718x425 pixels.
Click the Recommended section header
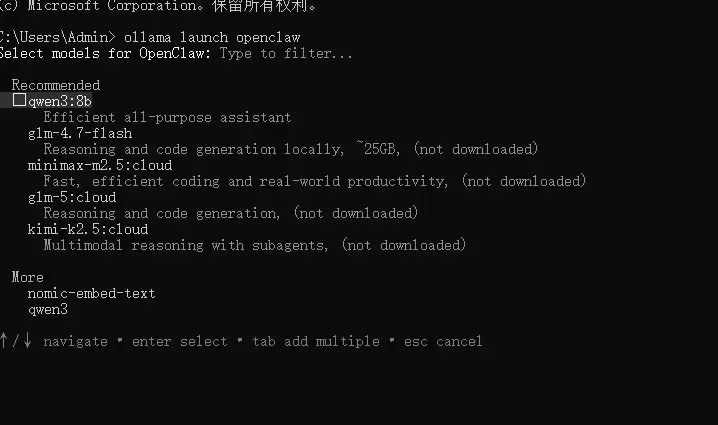coord(56,85)
